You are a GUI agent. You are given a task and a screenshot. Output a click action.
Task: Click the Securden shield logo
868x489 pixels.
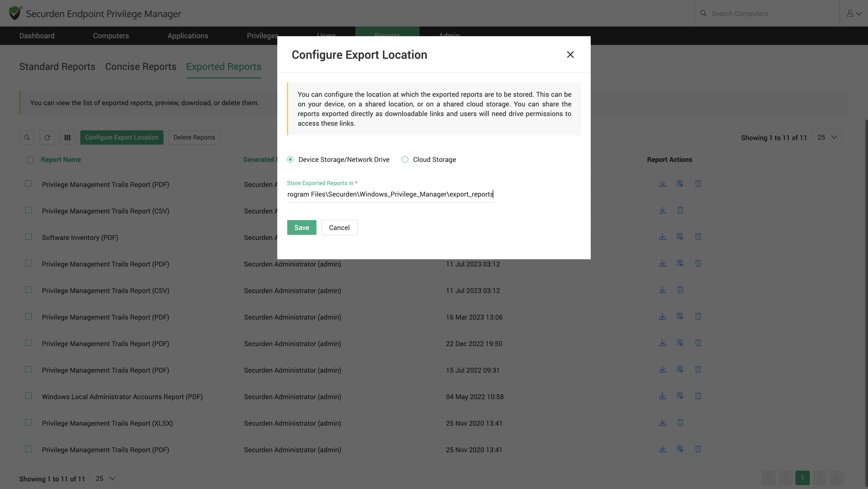pos(15,13)
